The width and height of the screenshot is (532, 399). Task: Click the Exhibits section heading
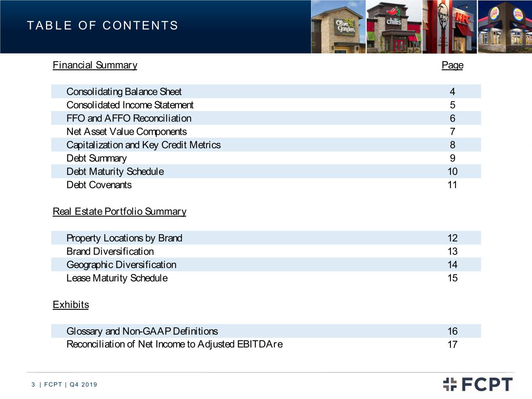[71, 305]
